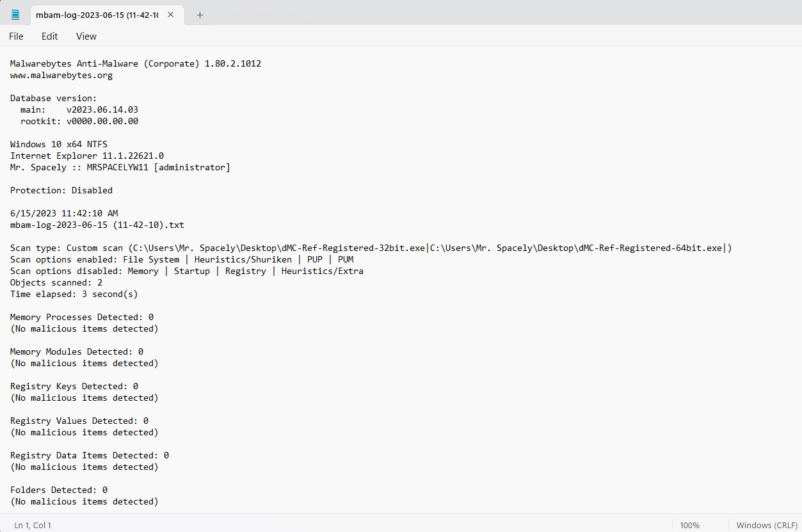Click the main database v2023.06.14.03 line
Viewport: 802px width, 532px height.
79,110
